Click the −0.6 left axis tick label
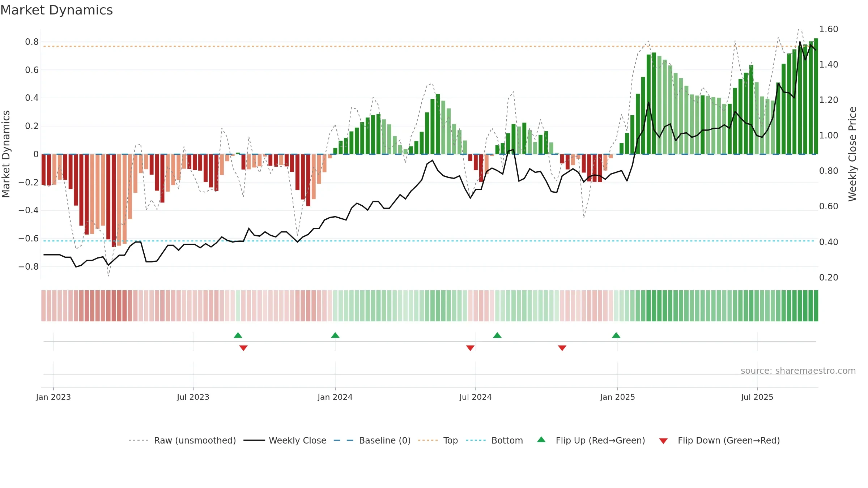 [29, 239]
